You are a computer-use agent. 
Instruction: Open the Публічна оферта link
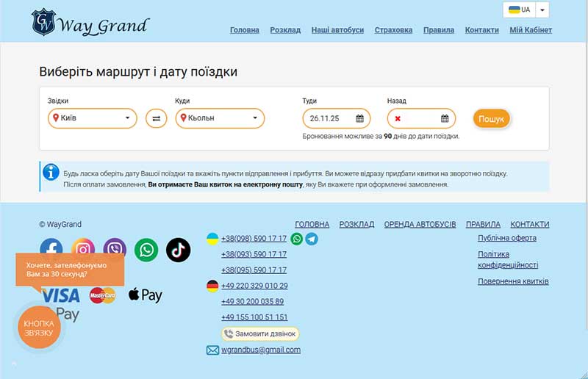coord(506,238)
